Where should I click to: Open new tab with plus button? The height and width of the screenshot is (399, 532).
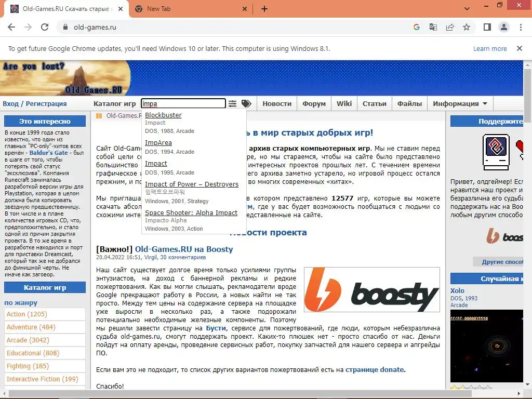click(x=264, y=9)
